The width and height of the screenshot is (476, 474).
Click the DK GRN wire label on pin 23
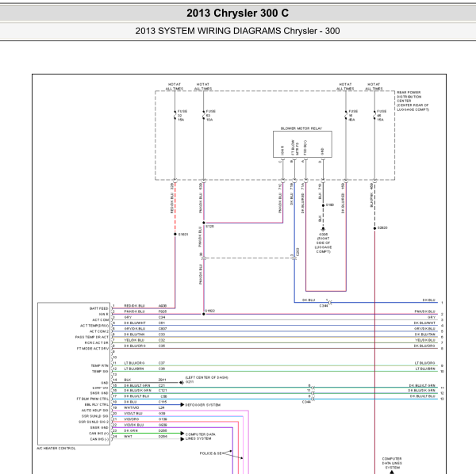(x=131, y=430)
